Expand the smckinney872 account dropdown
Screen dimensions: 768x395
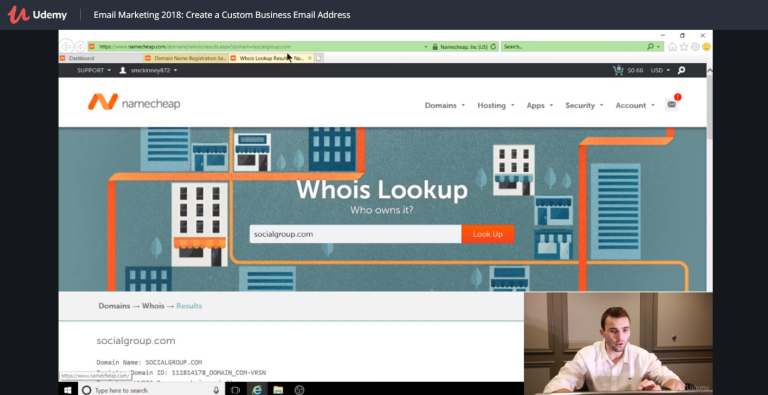(x=154, y=70)
